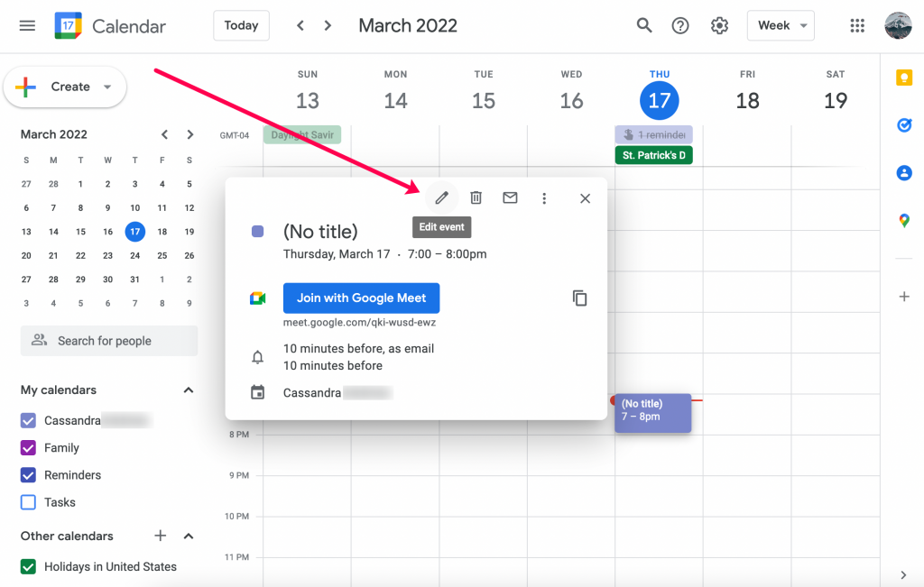
Task: Select highlighted 17 in mini calendar
Action: (135, 232)
